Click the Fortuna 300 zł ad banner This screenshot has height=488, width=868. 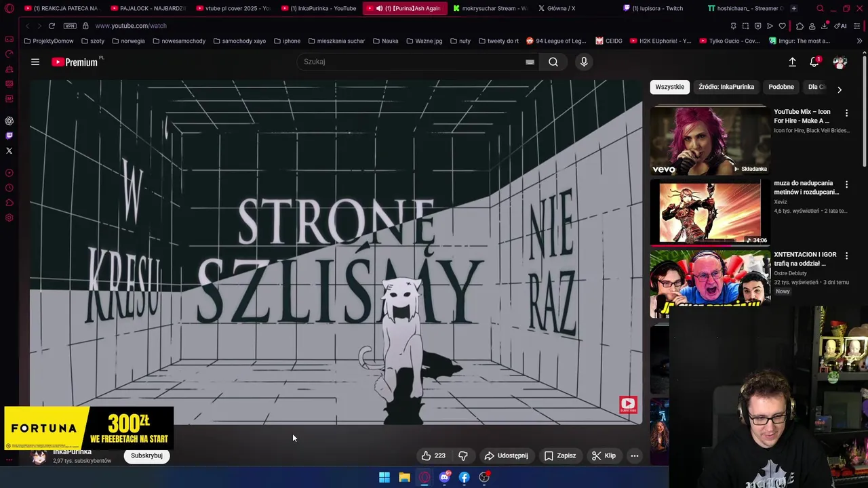[x=89, y=428]
